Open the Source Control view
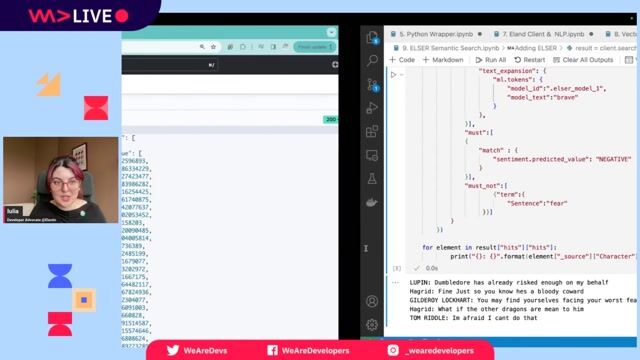The width and height of the screenshot is (640, 360). 372,84
